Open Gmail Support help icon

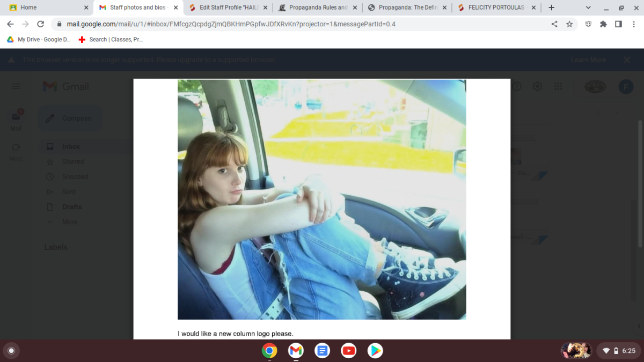coord(517,86)
